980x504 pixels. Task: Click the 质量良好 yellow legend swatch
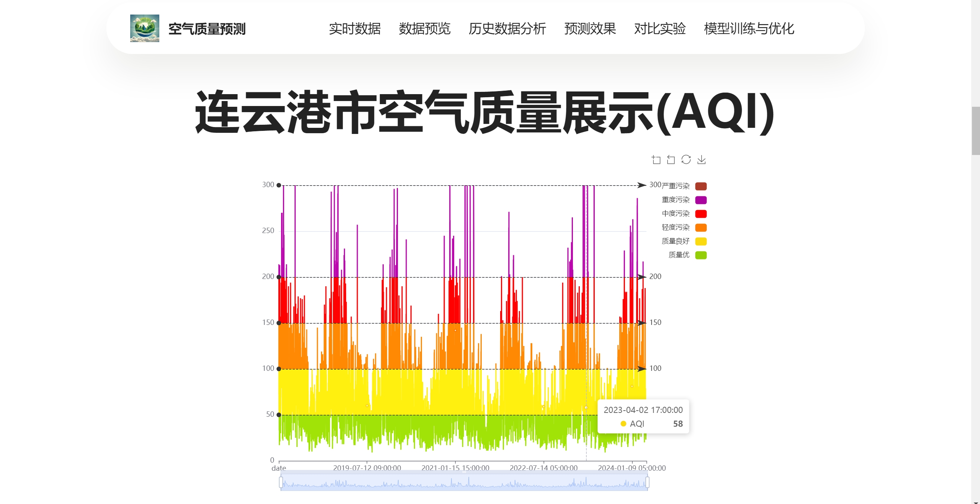click(701, 241)
